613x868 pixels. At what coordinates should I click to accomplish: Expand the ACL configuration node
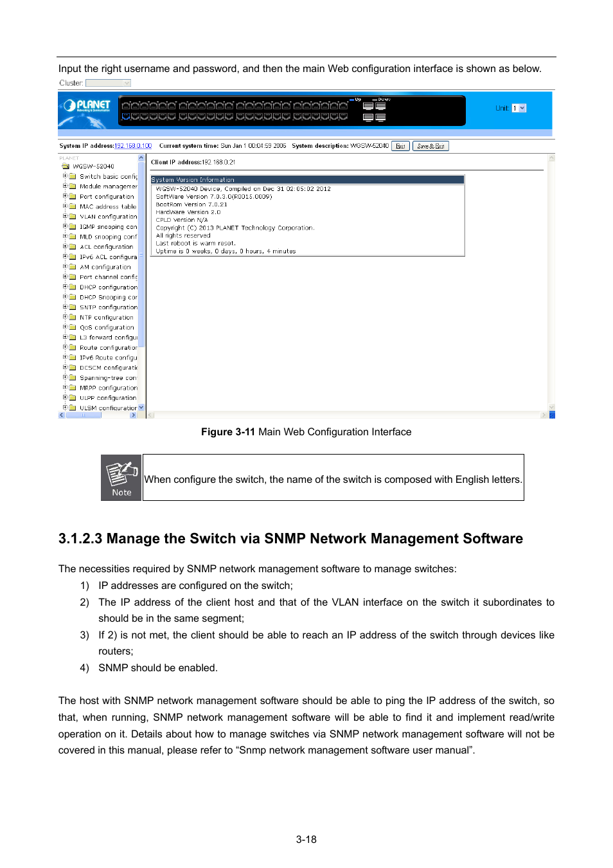[65, 246]
